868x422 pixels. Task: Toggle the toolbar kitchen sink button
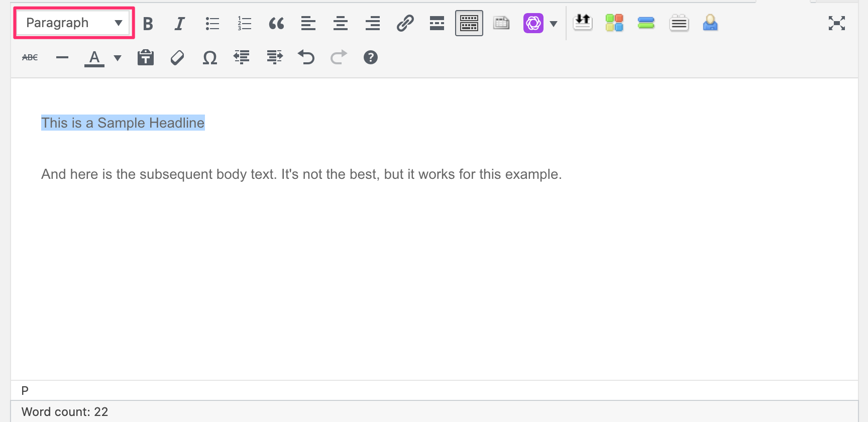point(469,23)
